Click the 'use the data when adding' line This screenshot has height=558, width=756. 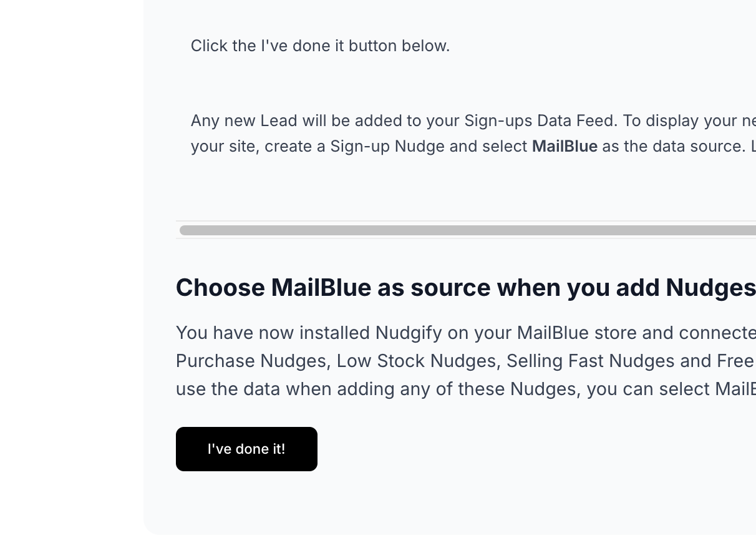(x=466, y=389)
